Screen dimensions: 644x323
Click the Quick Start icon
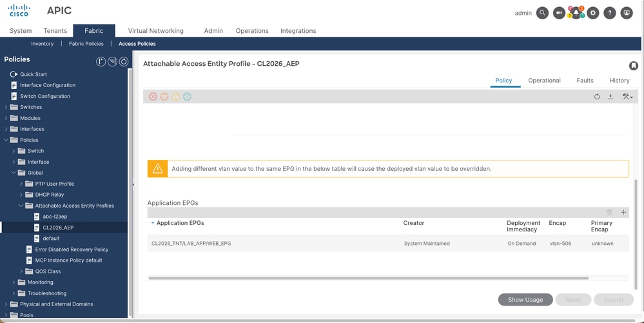[14, 74]
